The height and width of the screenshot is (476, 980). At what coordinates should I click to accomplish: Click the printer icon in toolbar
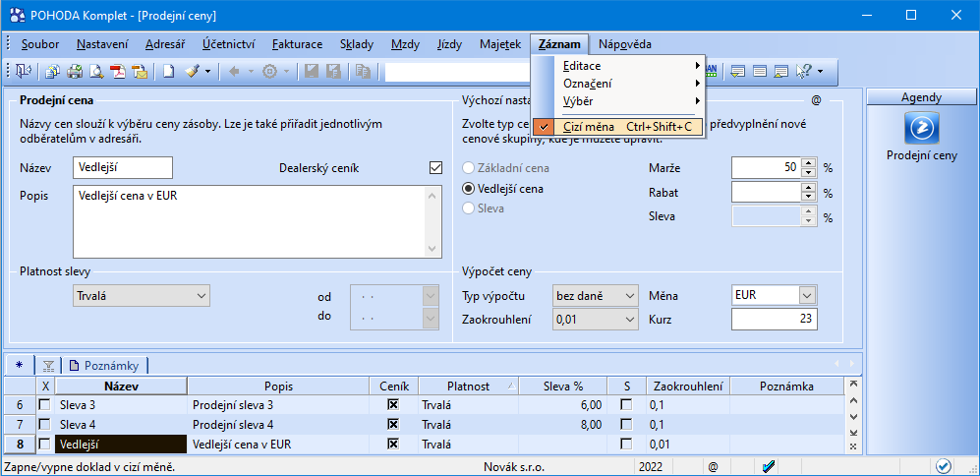coord(74,71)
